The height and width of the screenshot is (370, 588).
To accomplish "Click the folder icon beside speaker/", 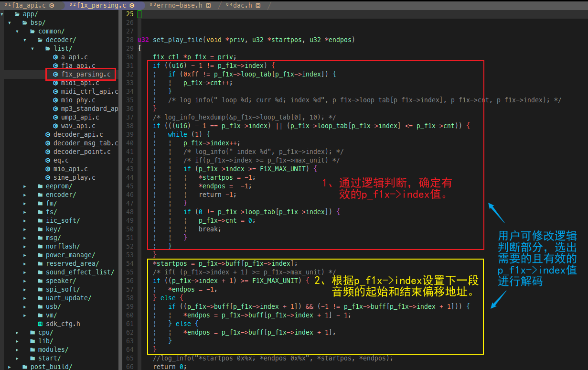I will coord(40,281).
